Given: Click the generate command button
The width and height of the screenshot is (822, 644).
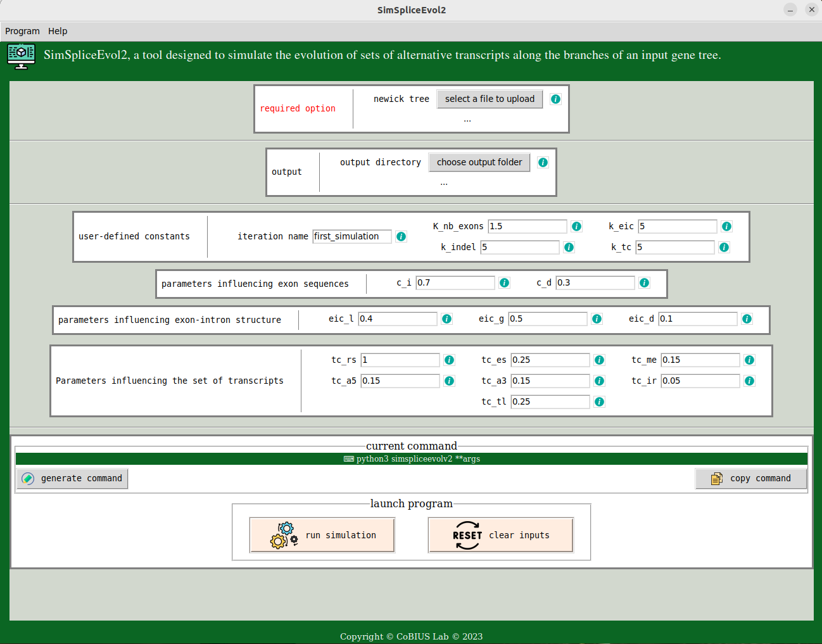Looking at the screenshot, I should point(72,479).
